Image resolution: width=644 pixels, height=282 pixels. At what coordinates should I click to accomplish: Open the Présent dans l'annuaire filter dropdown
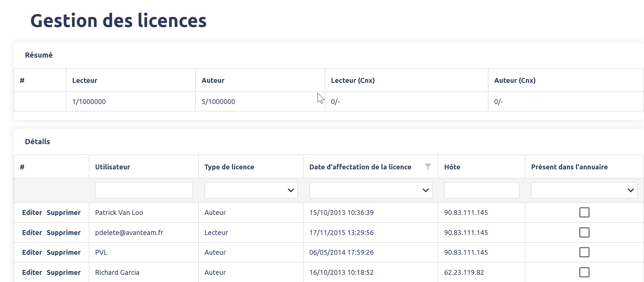[584, 190]
